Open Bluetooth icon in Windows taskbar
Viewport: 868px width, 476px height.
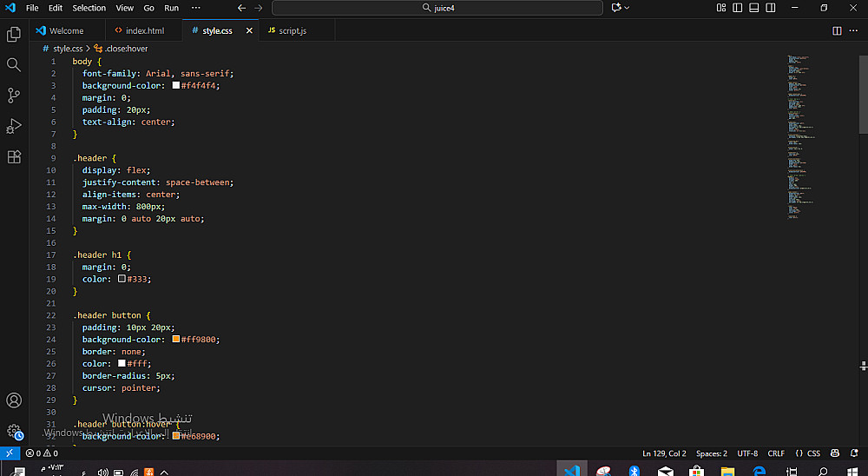tap(635, 471)
